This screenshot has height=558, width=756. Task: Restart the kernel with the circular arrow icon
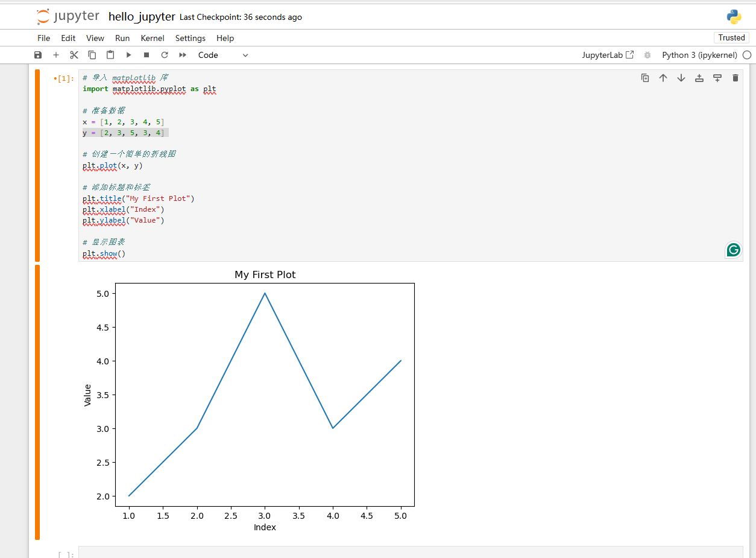click(x=165, y=55)
